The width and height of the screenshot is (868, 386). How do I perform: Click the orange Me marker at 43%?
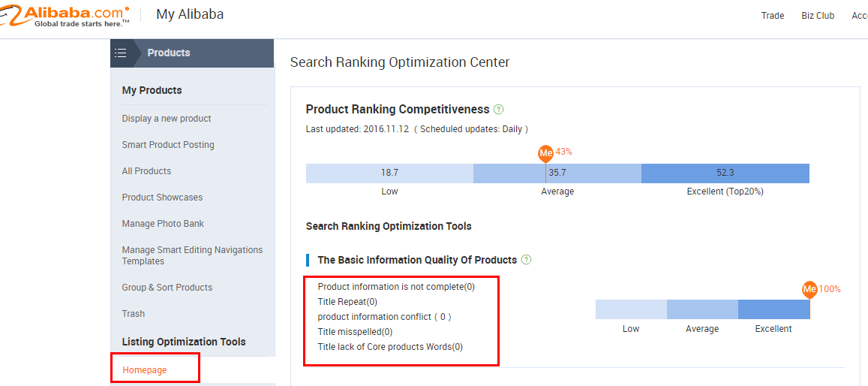tap(545, 153)
